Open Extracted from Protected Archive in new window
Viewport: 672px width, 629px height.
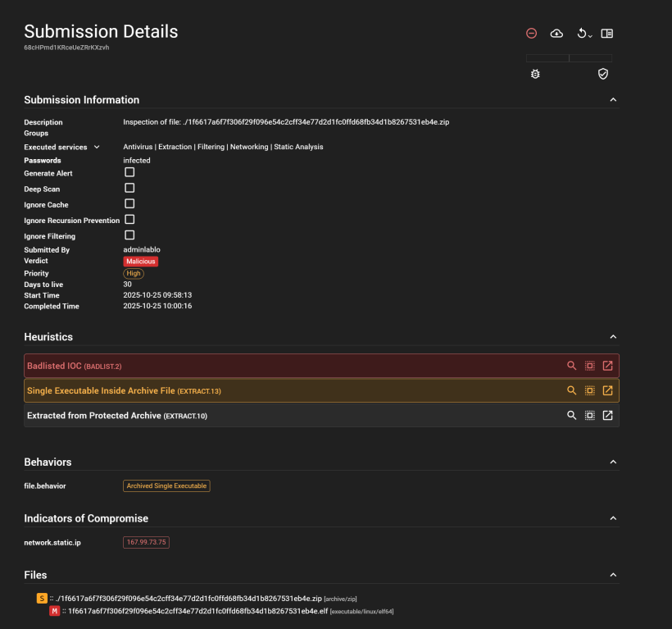[x=607, y=415]
